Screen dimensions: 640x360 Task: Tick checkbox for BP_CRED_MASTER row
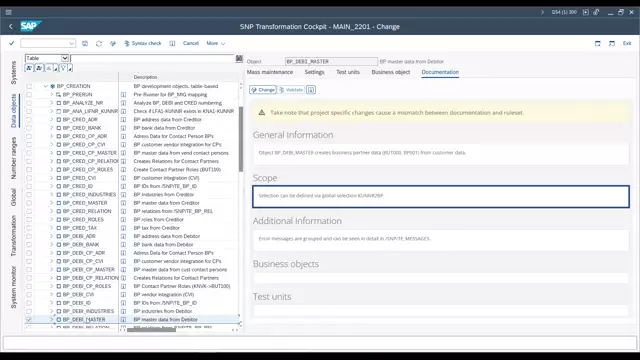pos(29,203)
